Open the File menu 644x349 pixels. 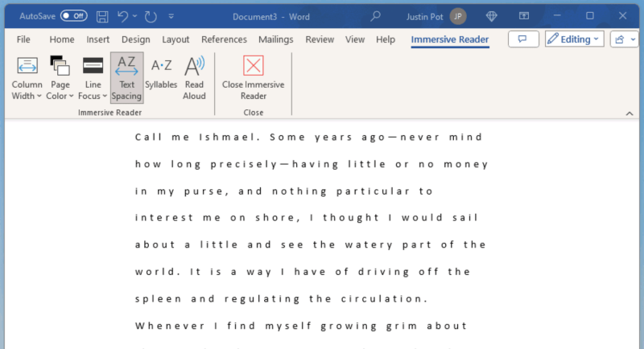(x=23, y=39)
